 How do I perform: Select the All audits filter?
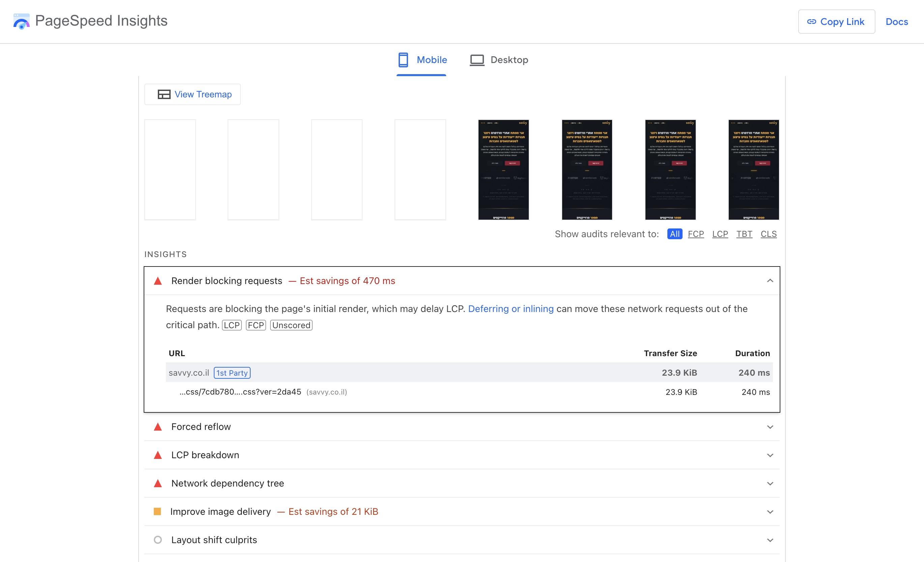[674, 234]
